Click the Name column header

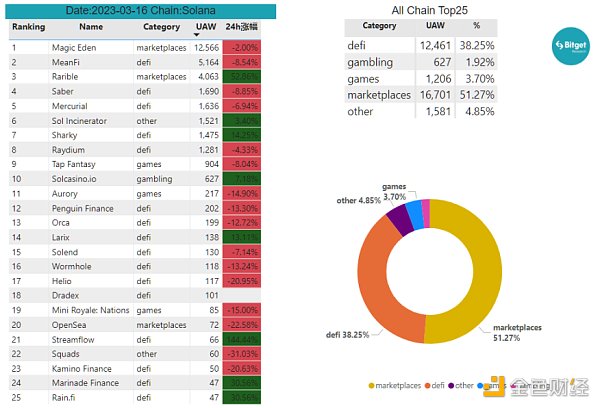click(90, 27)
